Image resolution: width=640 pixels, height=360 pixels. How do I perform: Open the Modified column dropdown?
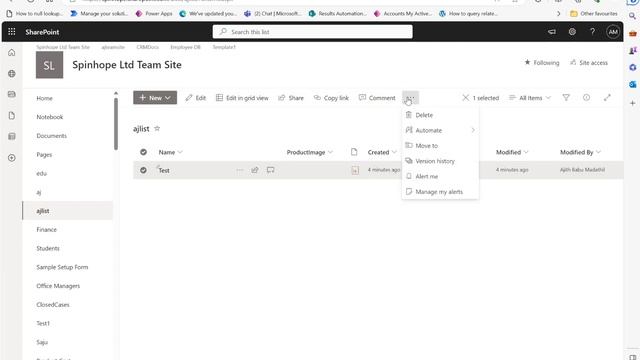pyautogui.click(x=526, y=152)
